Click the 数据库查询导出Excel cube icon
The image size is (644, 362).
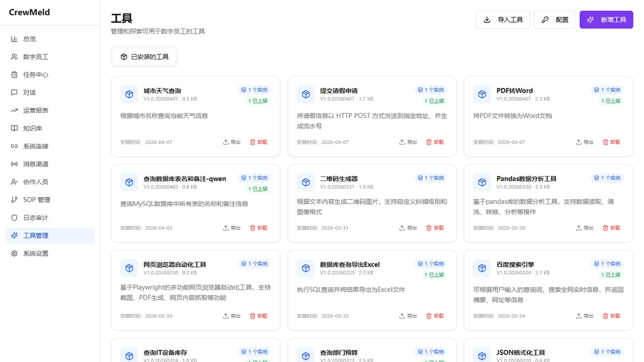pos(306,268)
